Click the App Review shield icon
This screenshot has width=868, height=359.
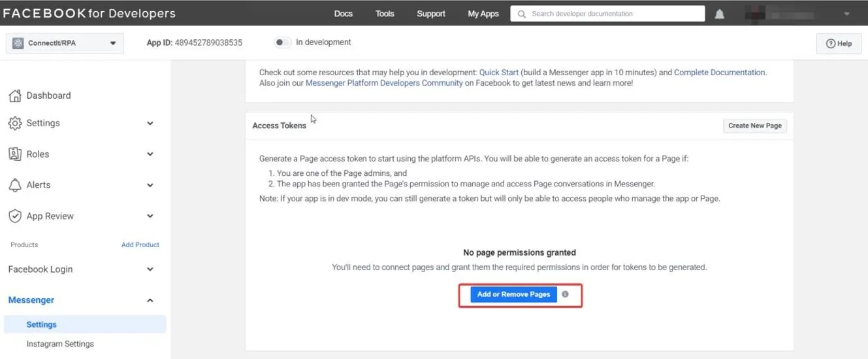14,216
